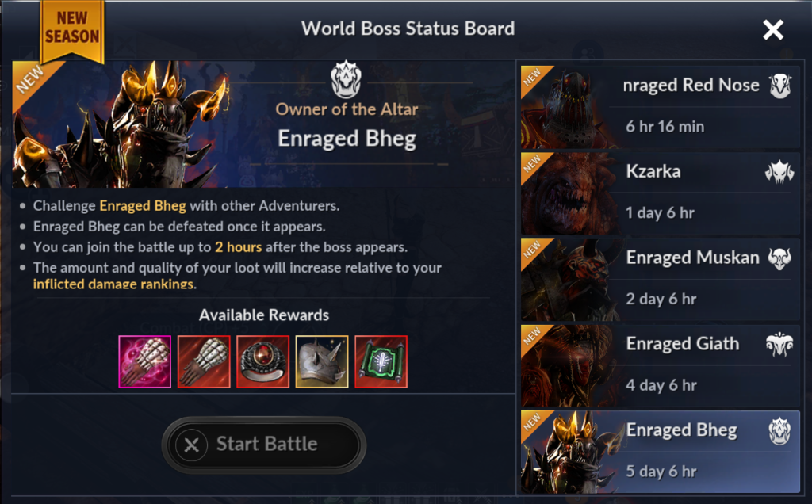Select the Enraged Muskan boss entry
Screen dimensions: 812x504
(661, 280)
